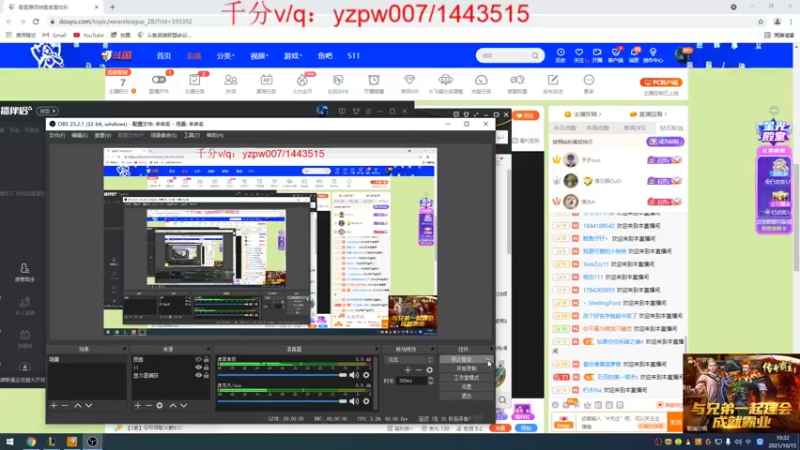
Task: Open the 首页 tab in Douyu navigation
Action: (x=164, y=56)
